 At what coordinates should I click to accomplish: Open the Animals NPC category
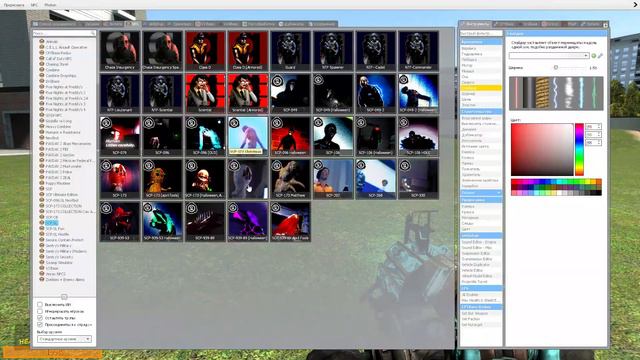pyautogui.click(x=52, y=42)
